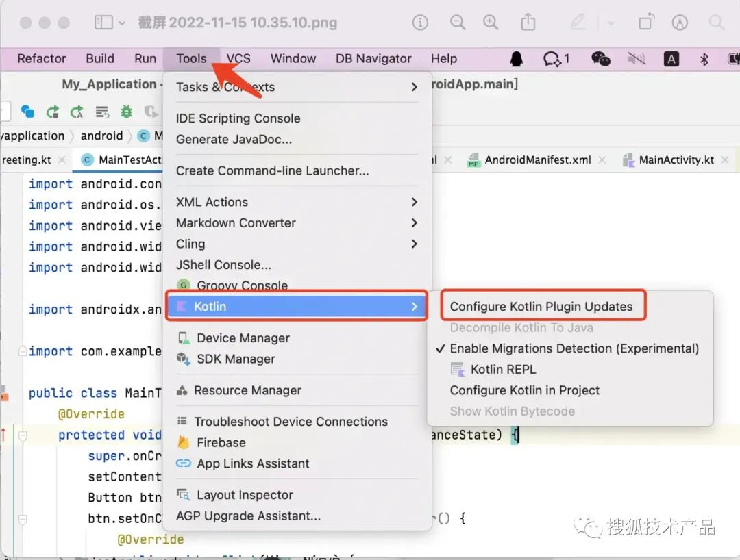Click the blue overlapping shapes toolbar icon
Viewport: 740px width, 560px height.
[x=28, y=111]
